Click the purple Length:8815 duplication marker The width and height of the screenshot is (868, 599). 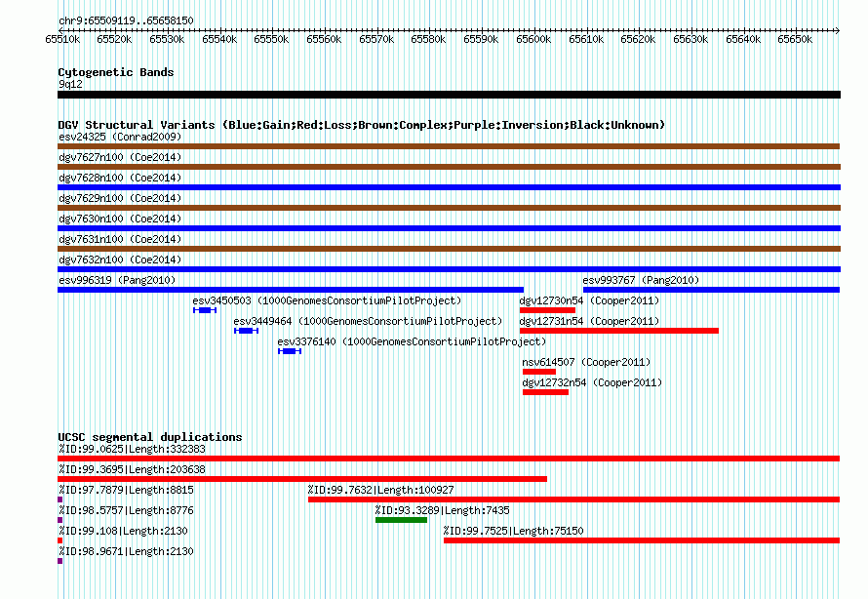[59, 499]
